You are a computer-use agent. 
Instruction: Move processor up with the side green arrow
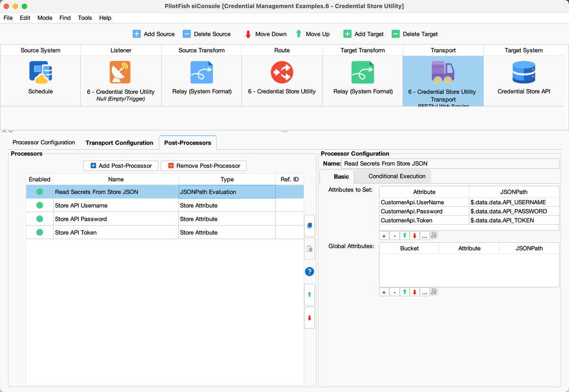(x=309, y=294)
